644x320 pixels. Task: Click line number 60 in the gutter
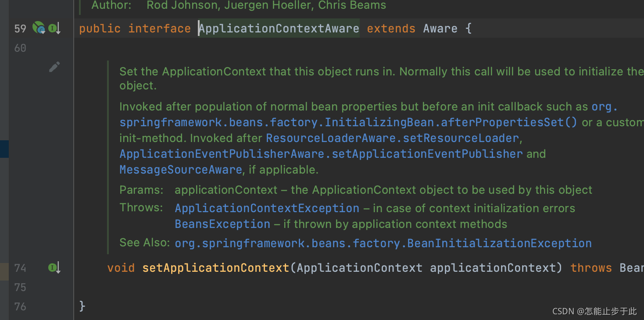[x=21, y=48]
